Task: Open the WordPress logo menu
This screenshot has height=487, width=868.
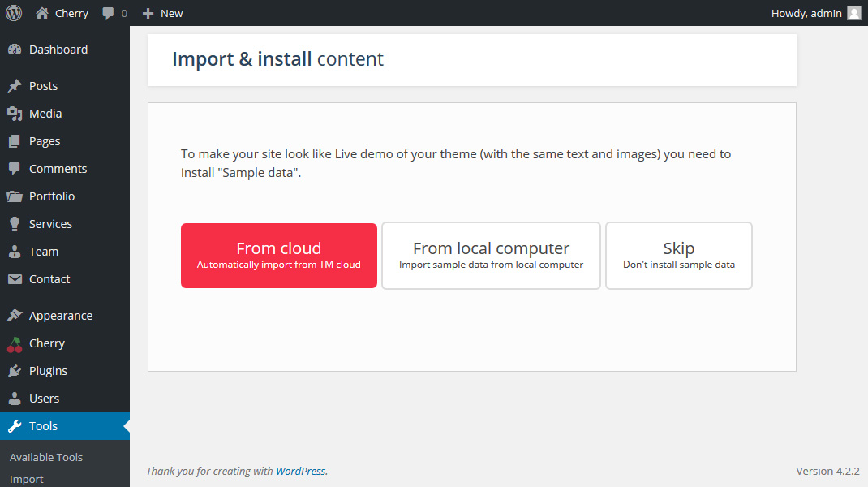Action: tap(14, 13)
